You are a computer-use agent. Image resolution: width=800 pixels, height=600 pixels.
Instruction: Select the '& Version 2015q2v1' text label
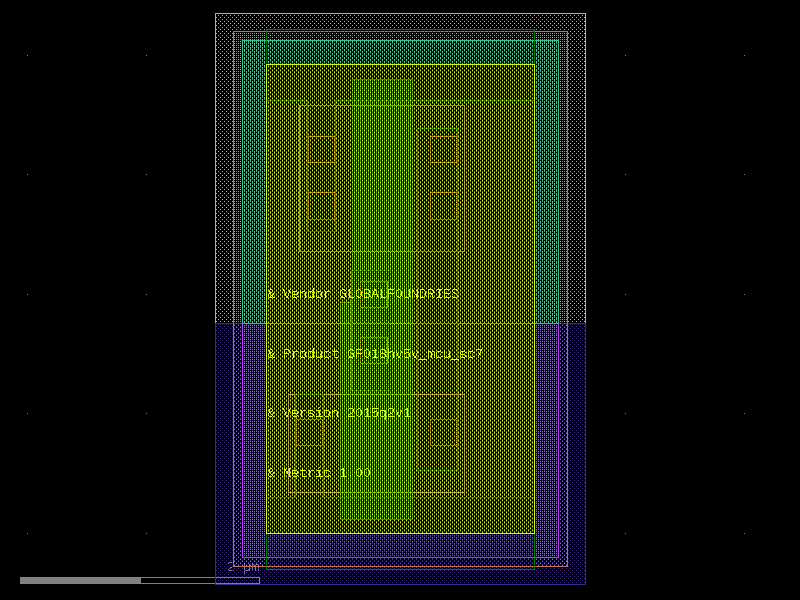coord(339,413)
